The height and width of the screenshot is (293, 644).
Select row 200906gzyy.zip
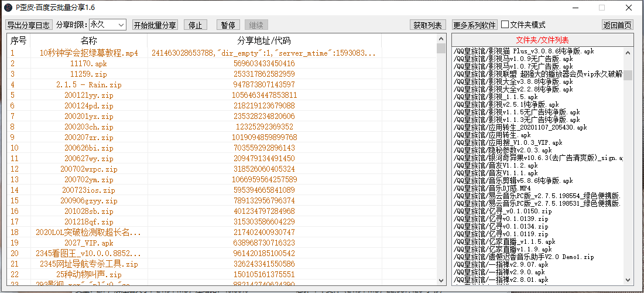point(222,200)
